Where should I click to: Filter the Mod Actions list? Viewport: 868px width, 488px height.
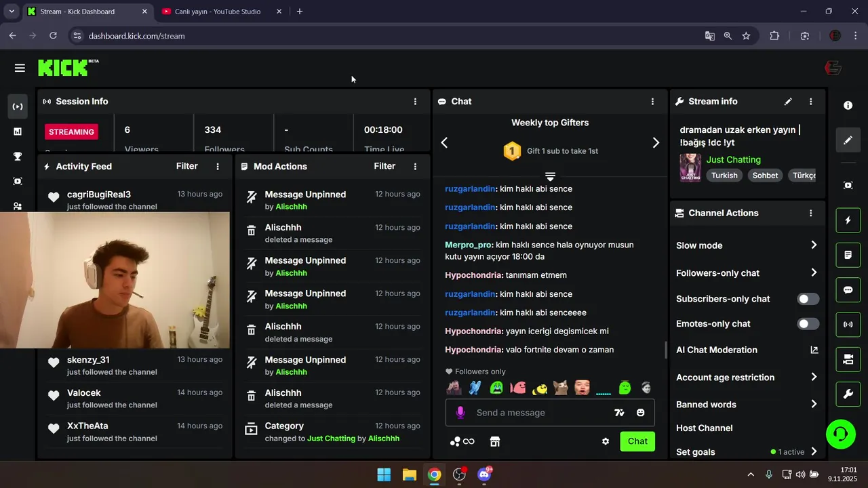pyautogui.click(x=384, y=166)
